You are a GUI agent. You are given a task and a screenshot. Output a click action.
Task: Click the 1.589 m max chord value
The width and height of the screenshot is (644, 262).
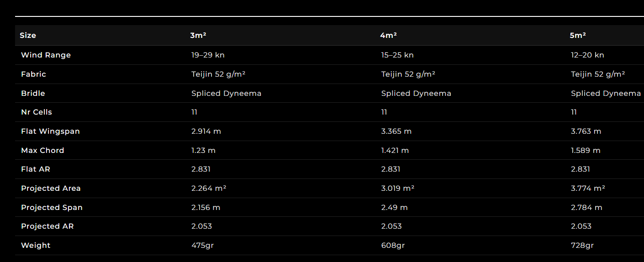pyautogui.click(x=586, y=151)
